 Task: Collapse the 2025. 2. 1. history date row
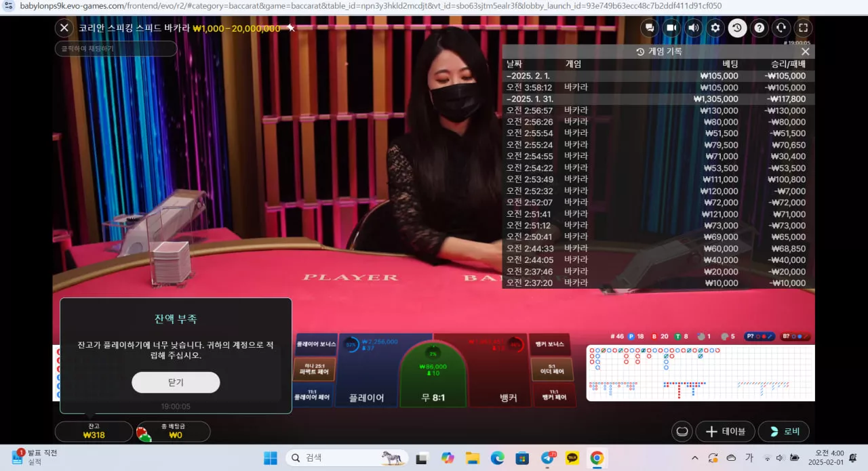658,76
